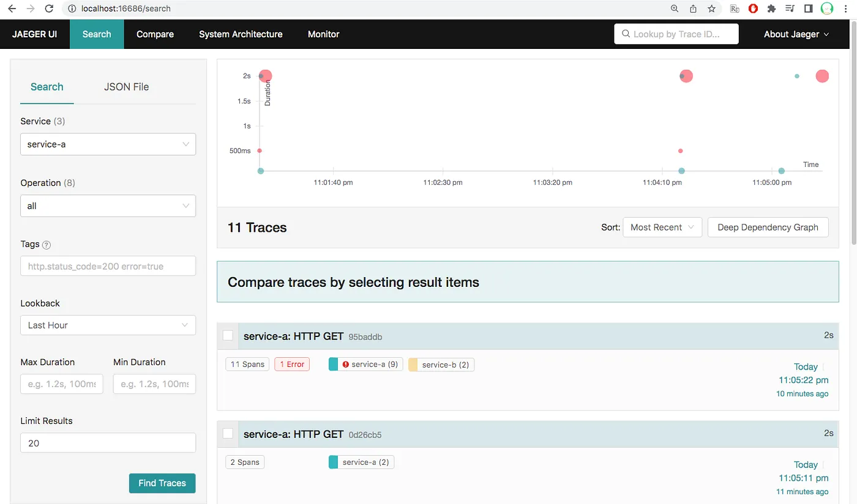Image resolution: width=857 pixels, height=504 pixels.
Task: Open the Lookback dropdown Last Hour
Action: (x=108, y=325)
